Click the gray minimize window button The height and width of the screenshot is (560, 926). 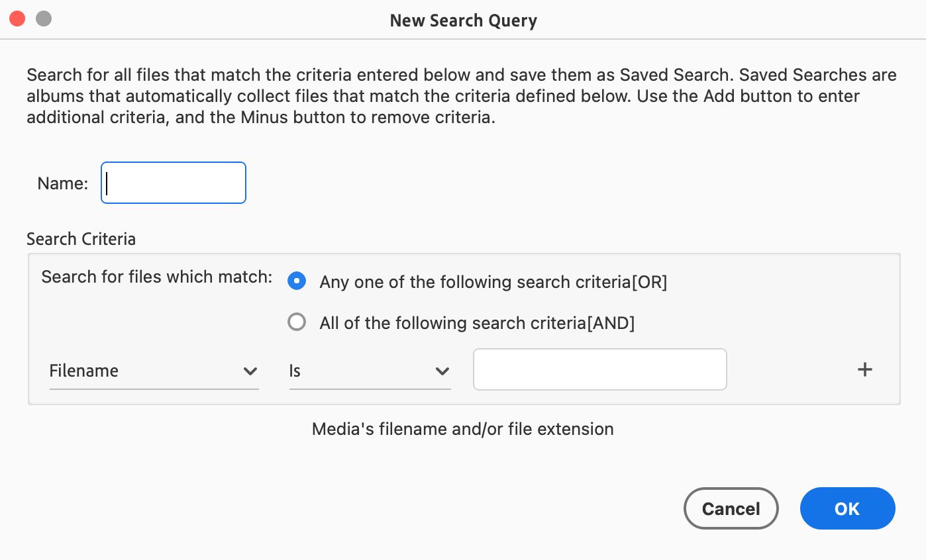[x=44, y=19]
